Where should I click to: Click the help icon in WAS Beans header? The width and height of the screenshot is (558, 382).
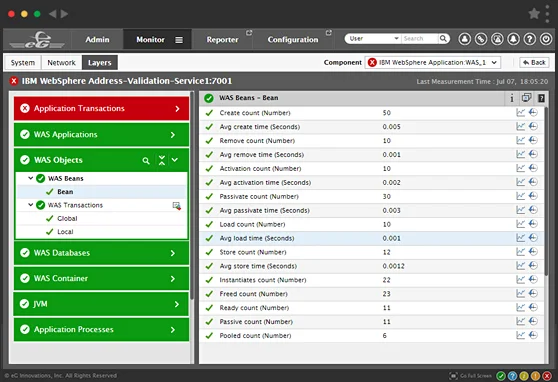(541, 98)
